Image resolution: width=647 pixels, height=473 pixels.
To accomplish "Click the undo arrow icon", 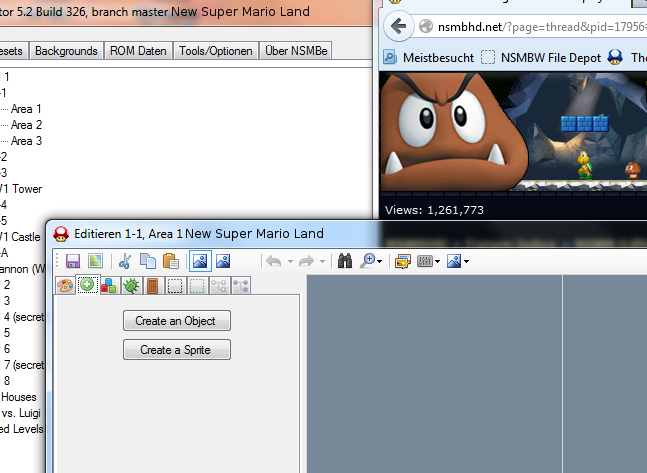I will 274,261.
